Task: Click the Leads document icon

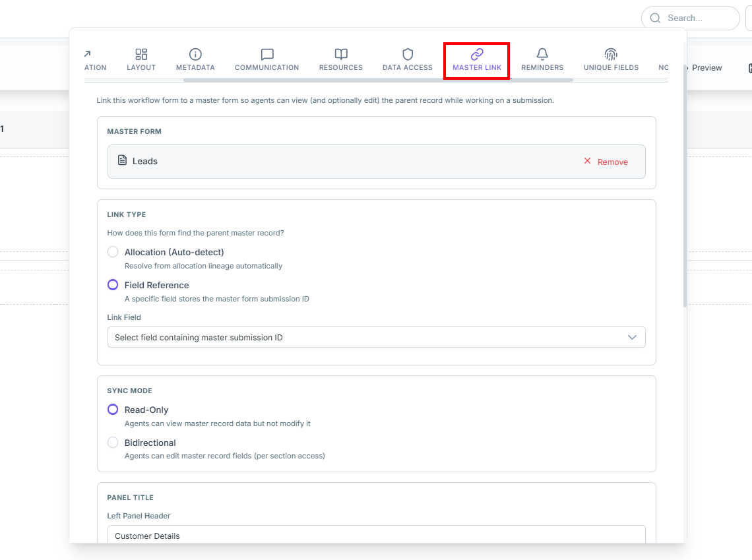Action: pos(122,160)
